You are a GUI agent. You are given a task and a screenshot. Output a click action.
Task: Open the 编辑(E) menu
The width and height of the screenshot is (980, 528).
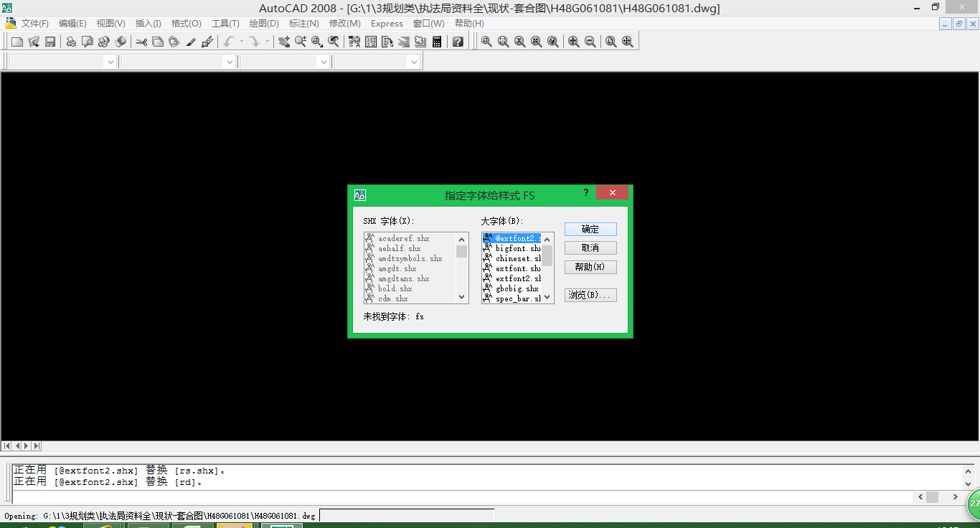point(72,24)
